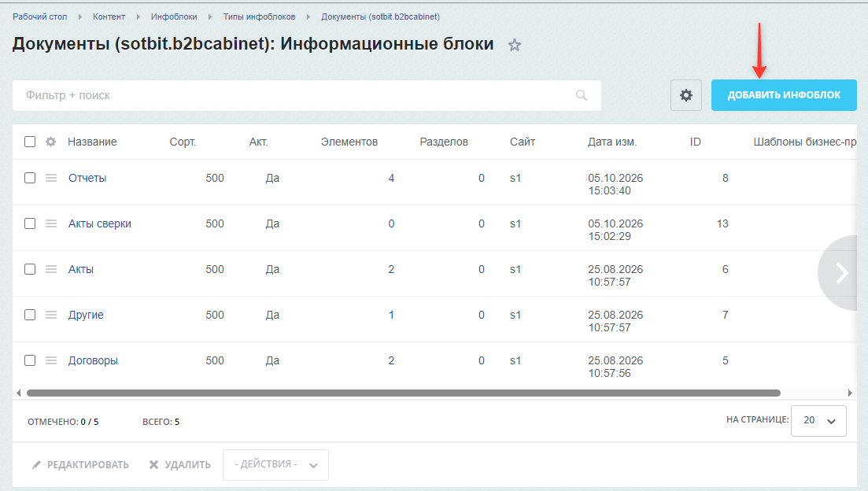Sort by the ID column header
This screenshot has width=868, height=491.
pos(696,142)
